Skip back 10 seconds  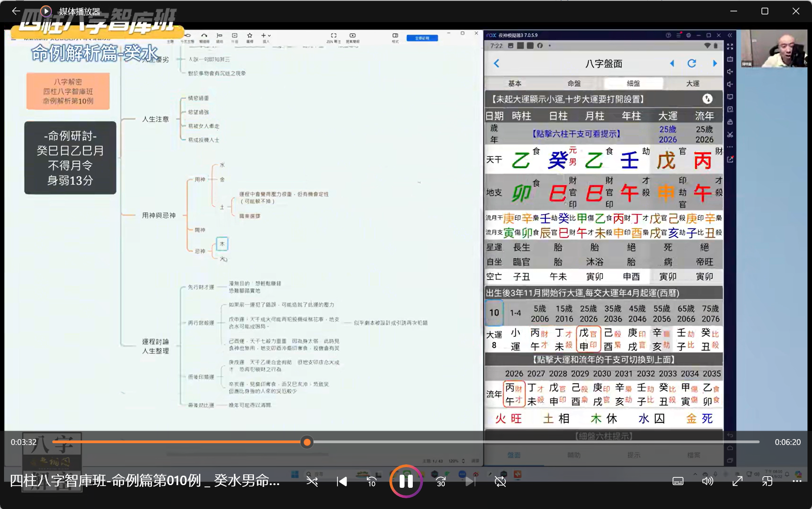(371, 481)
